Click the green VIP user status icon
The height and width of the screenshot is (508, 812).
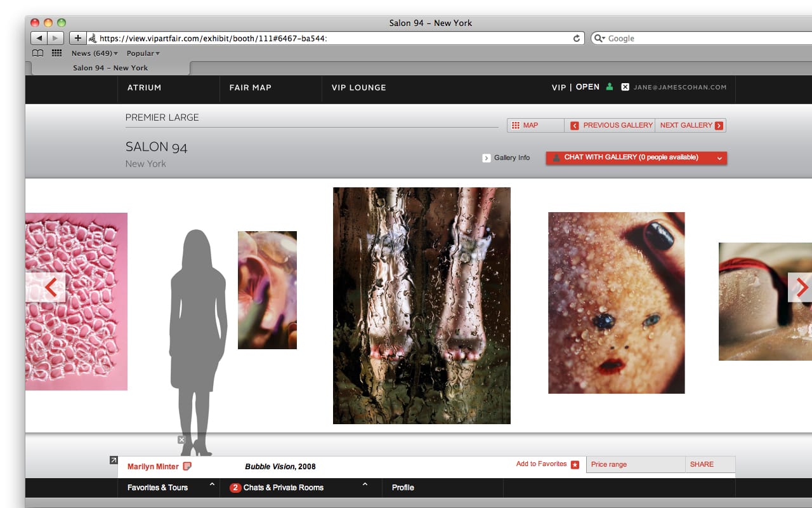pyautogui.click(x=610, y=87)
